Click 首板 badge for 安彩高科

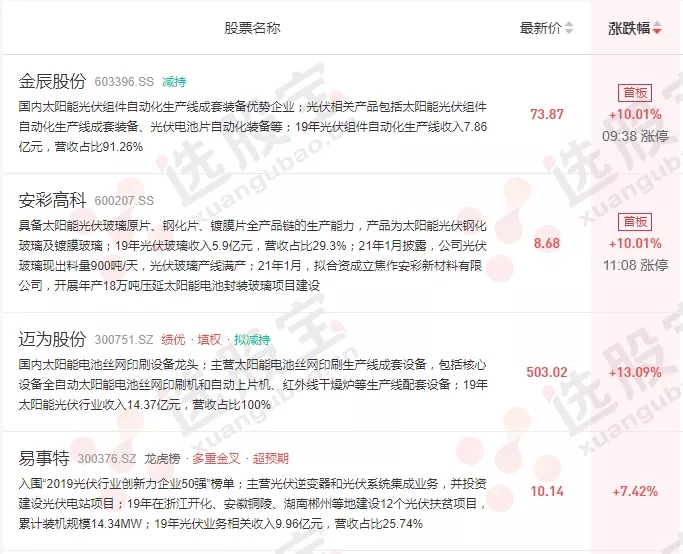point(635,222)
